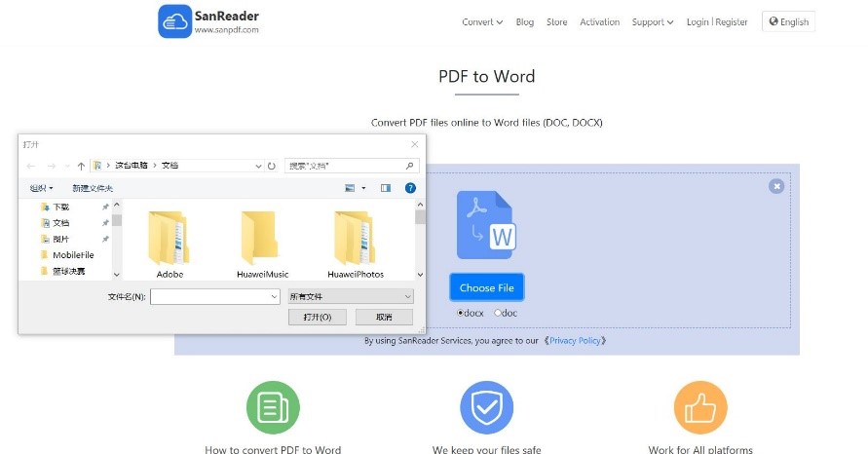Close the open-file dialog
The height and width of the screenshot is (454, 868).
pyautogui.click(x=415, y=144)
